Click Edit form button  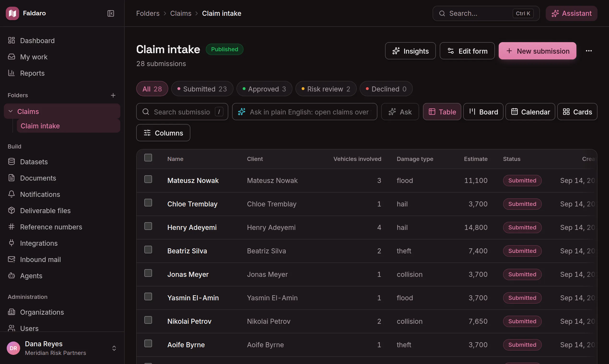coord(467,51)
